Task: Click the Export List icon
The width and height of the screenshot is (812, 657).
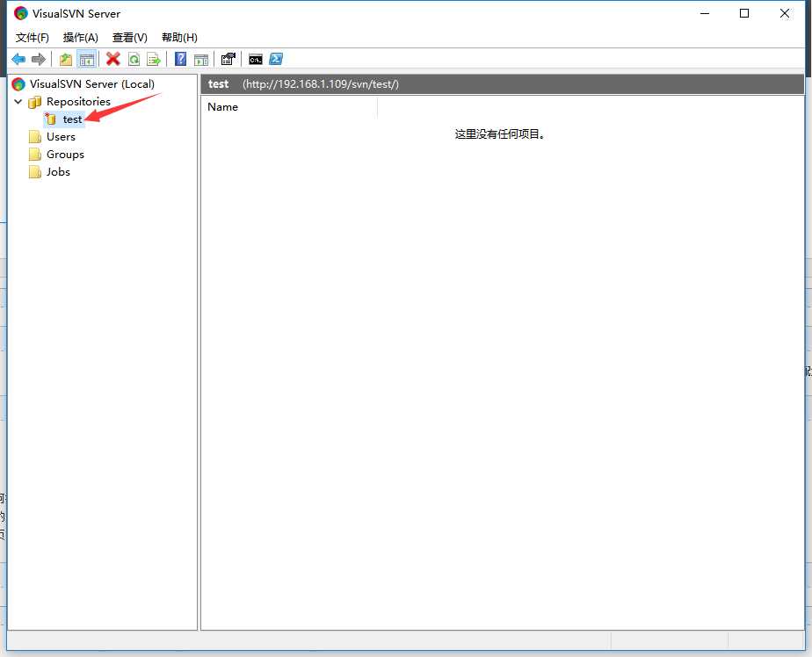Action: [x=153, y=59]
